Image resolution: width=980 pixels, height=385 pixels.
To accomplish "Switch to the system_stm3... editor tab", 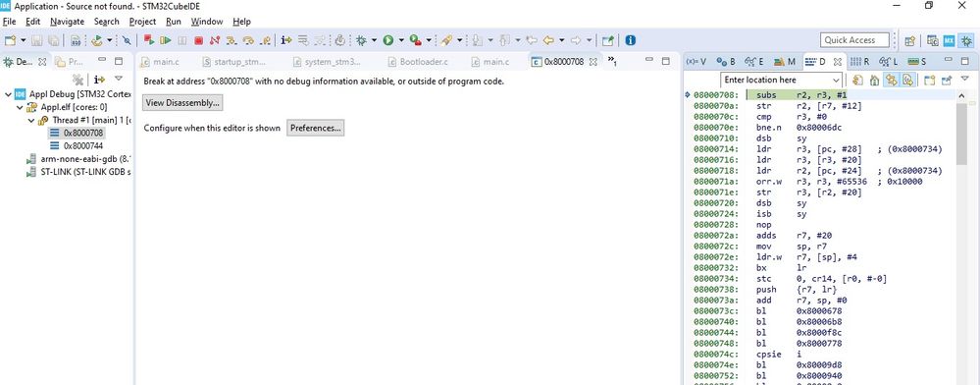I will click(327, 61).
